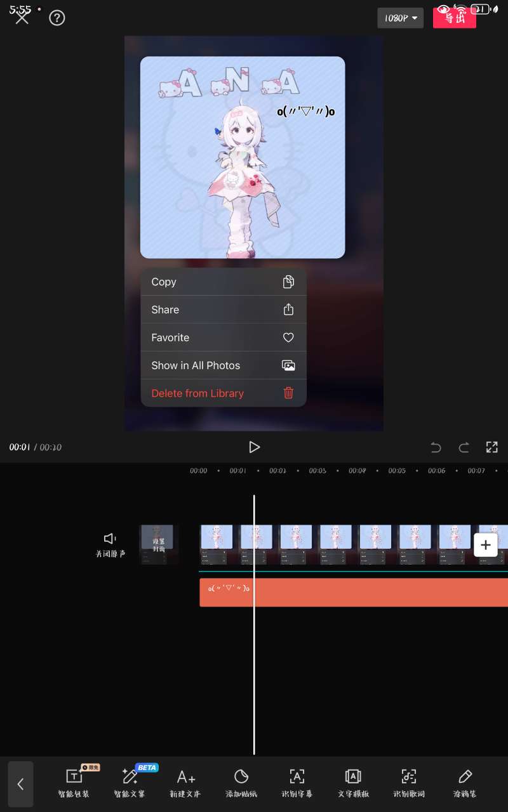Choose Delete from Library
The width and height of the screenshot is (508, 812).
(224, 393)
